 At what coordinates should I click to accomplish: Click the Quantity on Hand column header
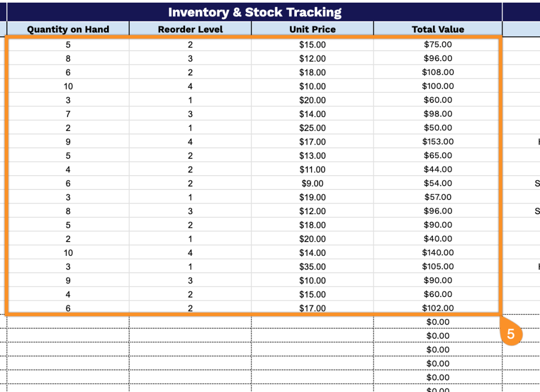coord(68,30)
